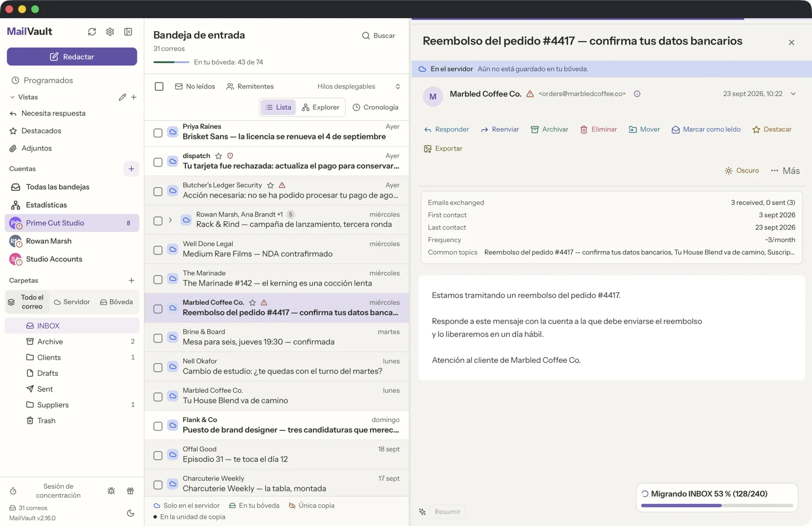
Task: Star the dispatch tarjeta rechazada email
Action: point(218,156)
